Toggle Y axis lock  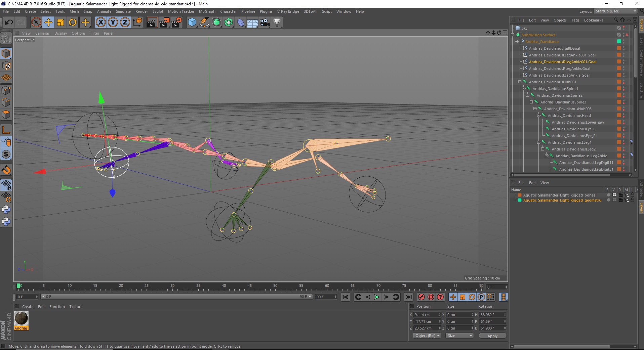tap(113, 23)
